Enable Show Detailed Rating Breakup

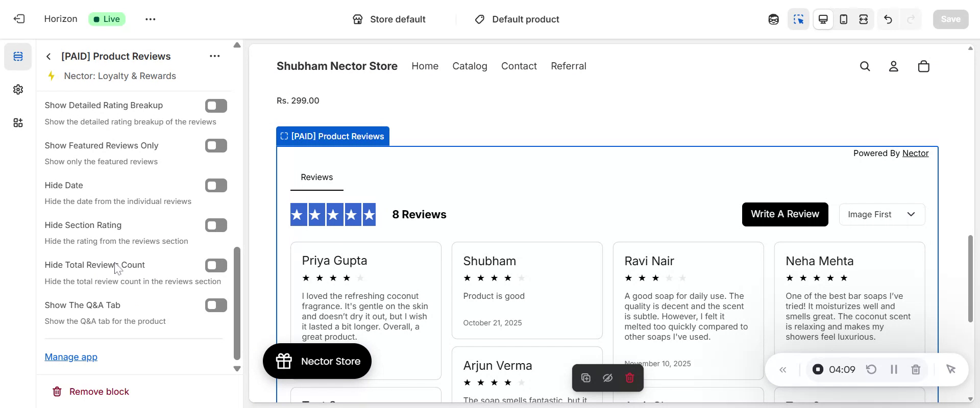[216, 106]
